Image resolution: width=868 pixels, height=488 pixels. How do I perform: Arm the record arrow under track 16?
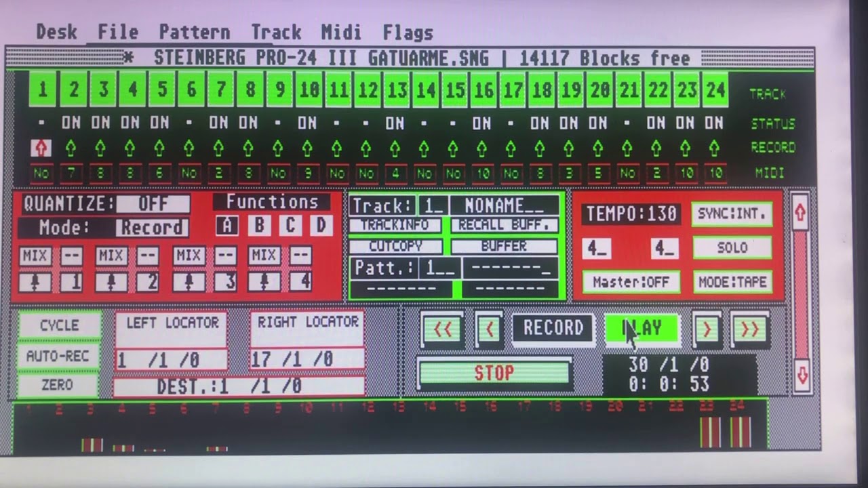481,148
